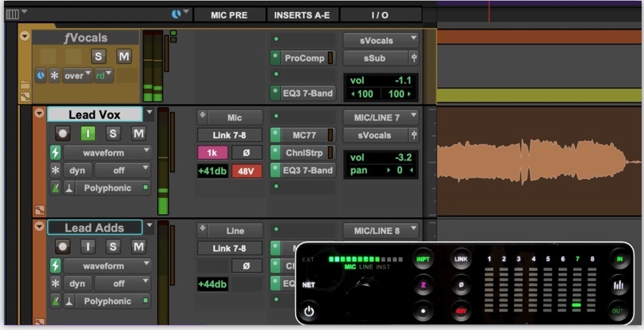Open the MIC/LINE 7 input selector
644x330 pixels.
(x=381, y=117)
